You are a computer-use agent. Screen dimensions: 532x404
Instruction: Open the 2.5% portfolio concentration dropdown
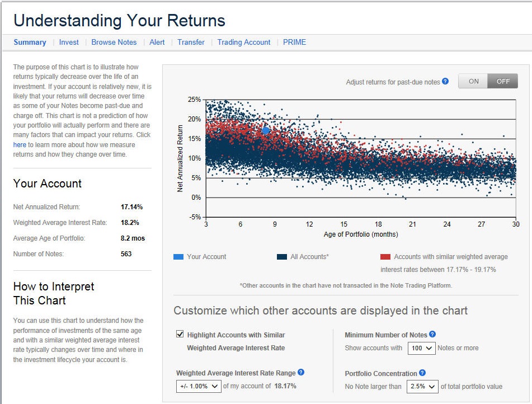[422, 386]
